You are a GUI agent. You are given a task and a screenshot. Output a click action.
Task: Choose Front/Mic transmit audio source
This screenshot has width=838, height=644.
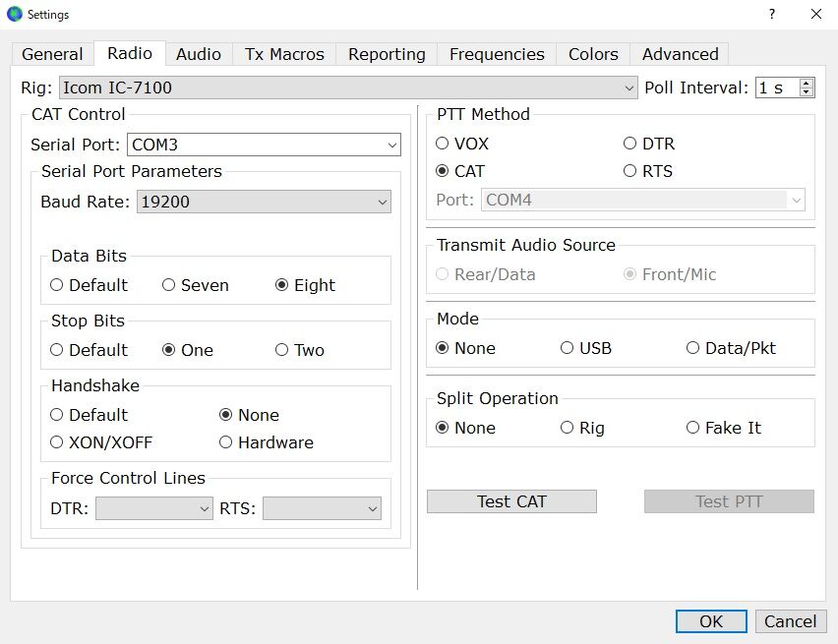point(670,274)
